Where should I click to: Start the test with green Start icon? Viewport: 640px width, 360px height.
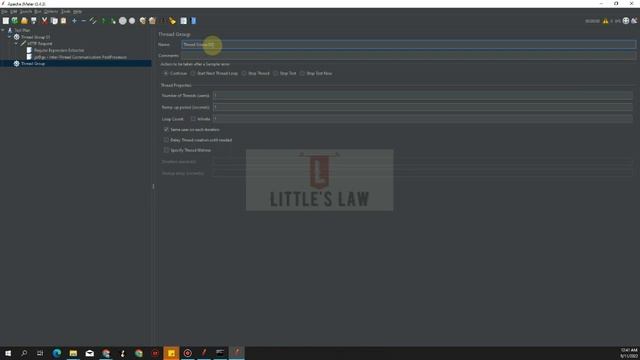click(104, 20)
